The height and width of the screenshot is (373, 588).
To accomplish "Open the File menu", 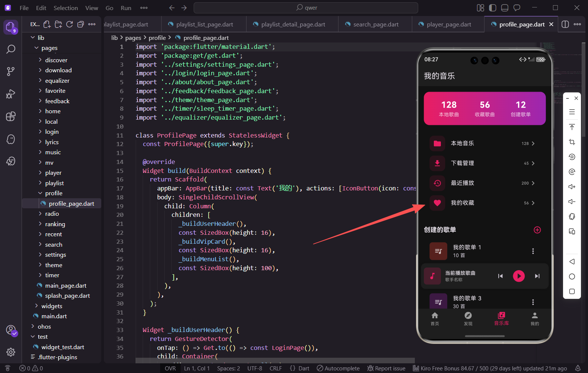I will 24,8.
